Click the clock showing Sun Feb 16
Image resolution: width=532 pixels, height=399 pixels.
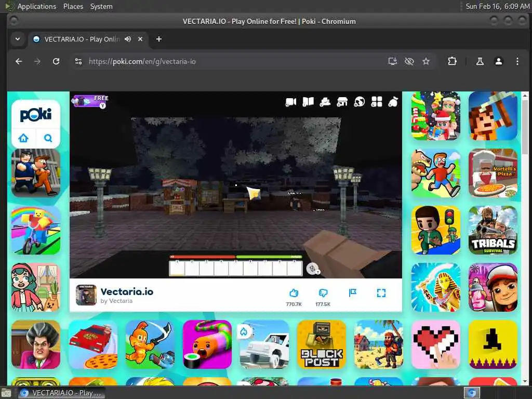[x=497, y=6]
